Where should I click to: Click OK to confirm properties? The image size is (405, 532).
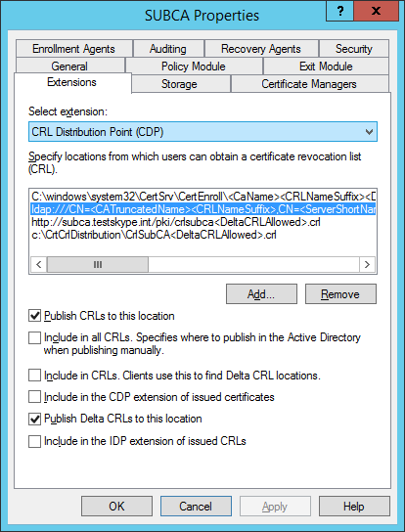click(116, 507)
